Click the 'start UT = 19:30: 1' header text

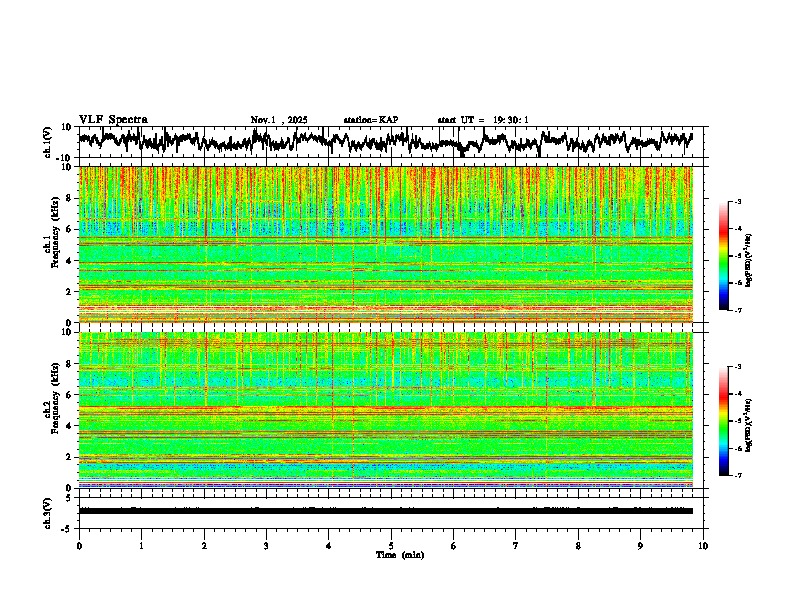pyautogui.click(x=483, y=120)
